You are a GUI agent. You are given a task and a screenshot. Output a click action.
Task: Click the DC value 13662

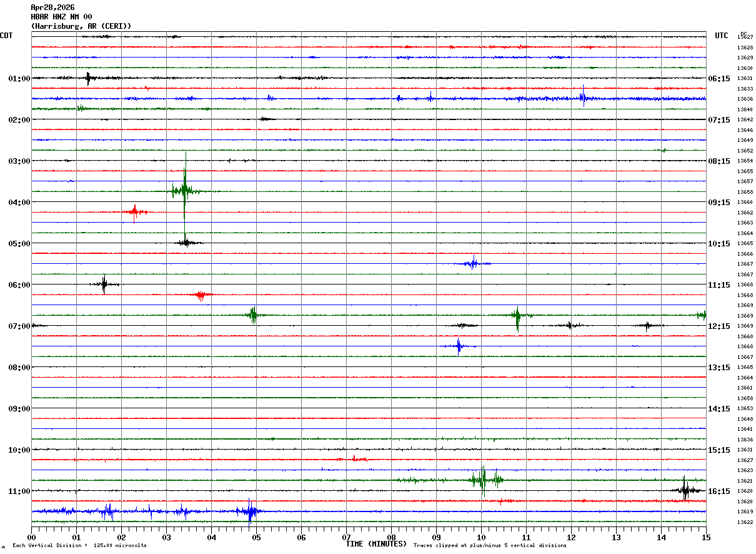coord(745,213)
